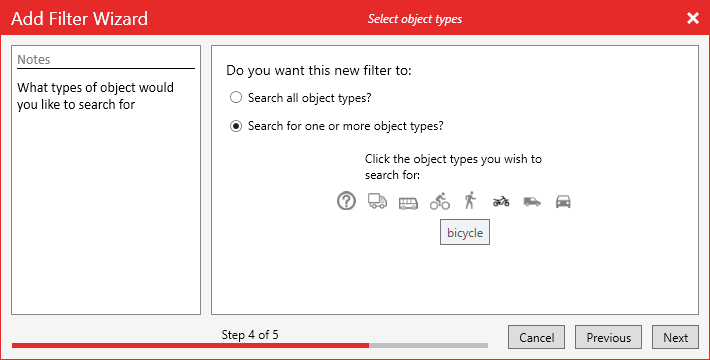Click the Step 4 of 5 progress bar

(250, 346)
